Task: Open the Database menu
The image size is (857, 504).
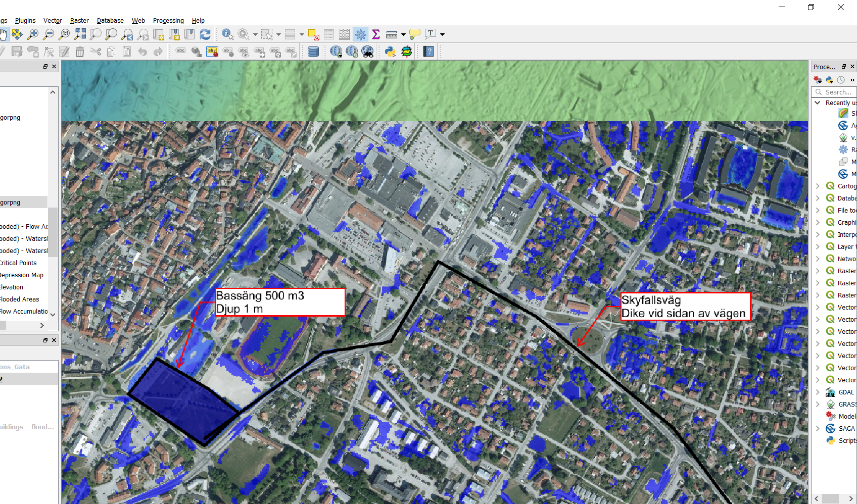Action: 110,21
